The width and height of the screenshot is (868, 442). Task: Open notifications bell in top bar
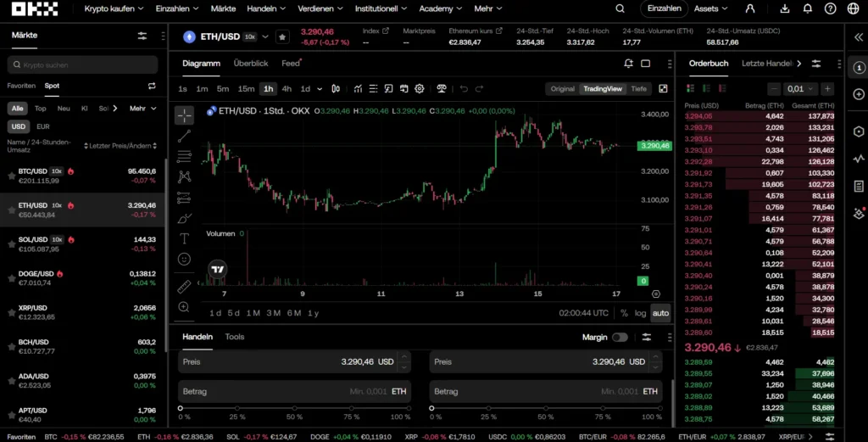click(x=807, y=8)
